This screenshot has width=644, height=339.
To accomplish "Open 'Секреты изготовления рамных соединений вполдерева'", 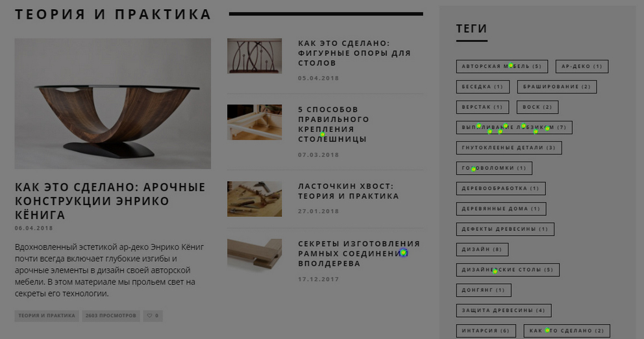I will point(359,253).
